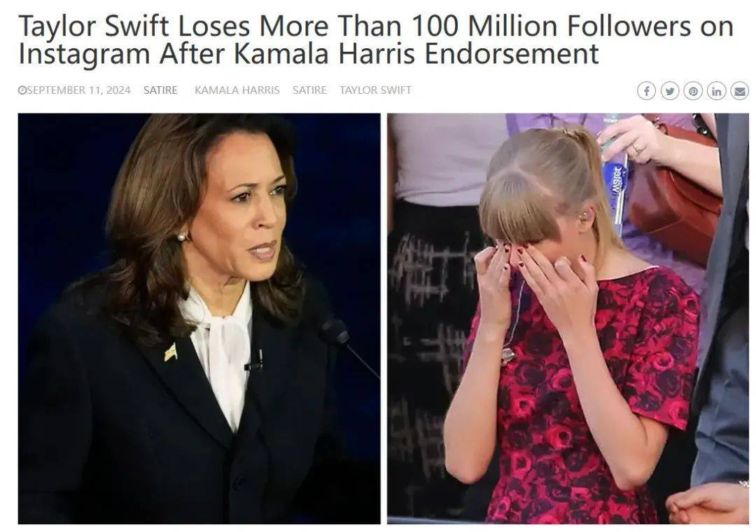Image resolution: width=756 pixels, height=532 pixels.
Task: Click the word Instagram in headline
Action: click(x=85, y=54)
